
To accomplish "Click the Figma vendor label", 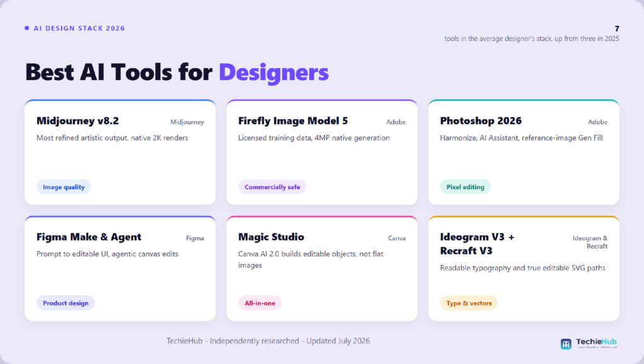I will tap(195, 238).
